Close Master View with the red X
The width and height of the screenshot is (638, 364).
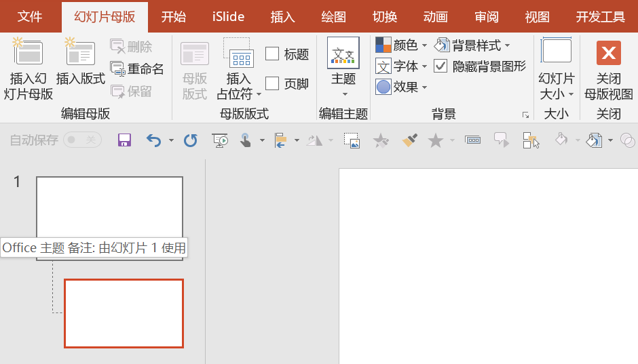tap(609, 53)
